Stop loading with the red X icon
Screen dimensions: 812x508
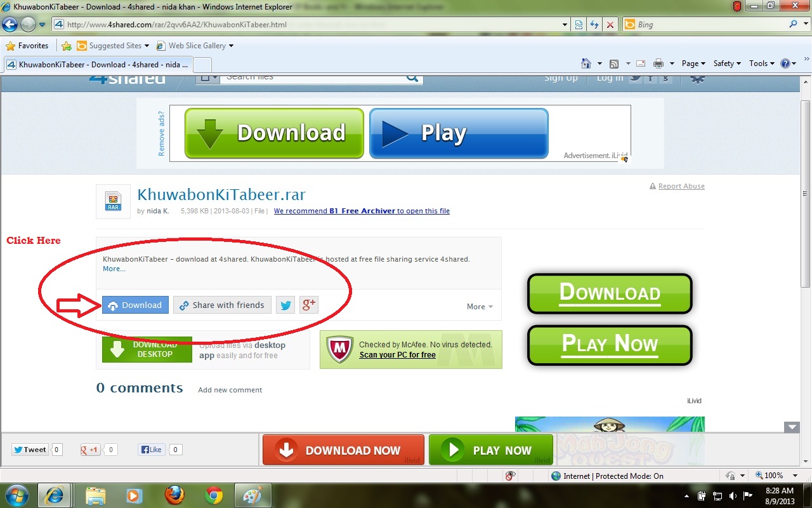(610, 25)
